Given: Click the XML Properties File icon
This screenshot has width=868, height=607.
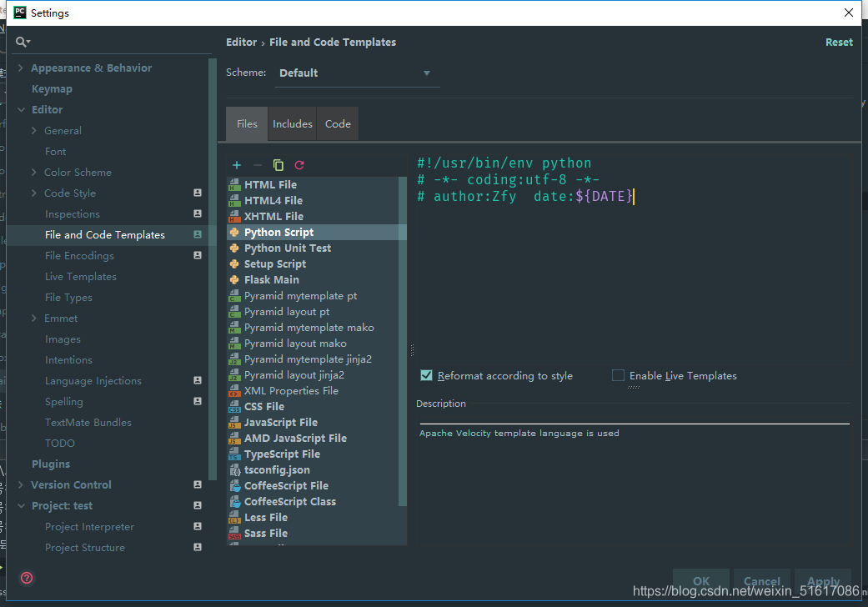Looking at the screenshot, I should [x=234, y=391].
